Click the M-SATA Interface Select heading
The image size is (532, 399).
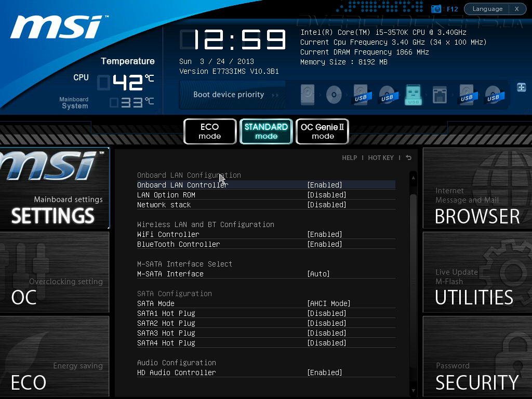click(x=184, y=264)
